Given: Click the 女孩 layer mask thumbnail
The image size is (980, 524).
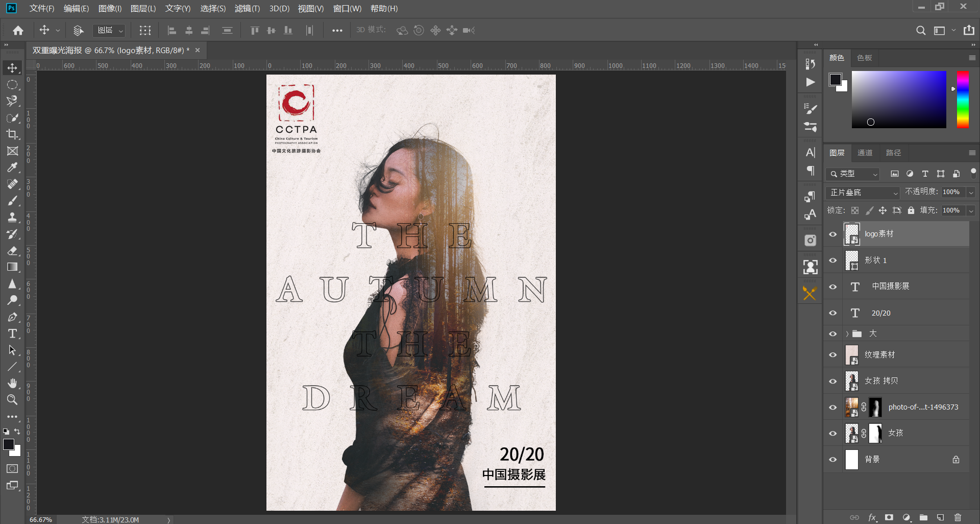Looking at the screenshot, I should [x=875, y=433].
